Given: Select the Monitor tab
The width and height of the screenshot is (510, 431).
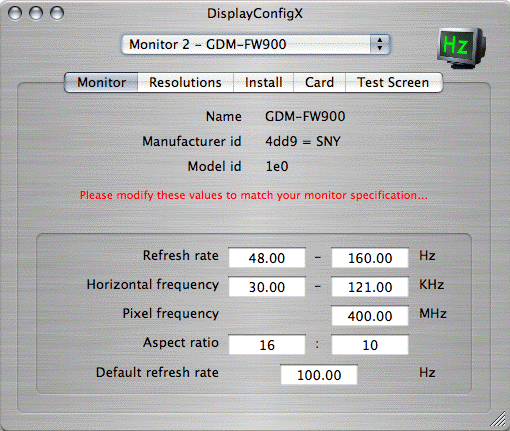Looking at the screenshot, I should [101, 82].
